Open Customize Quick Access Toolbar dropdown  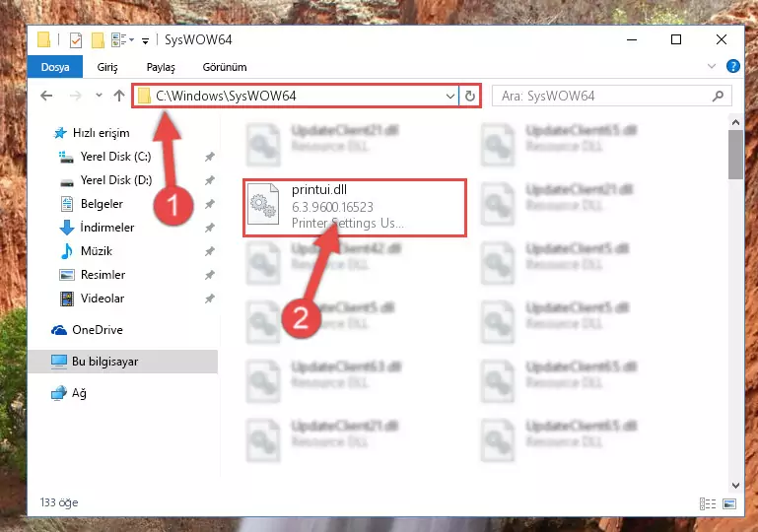click(145, 41)
